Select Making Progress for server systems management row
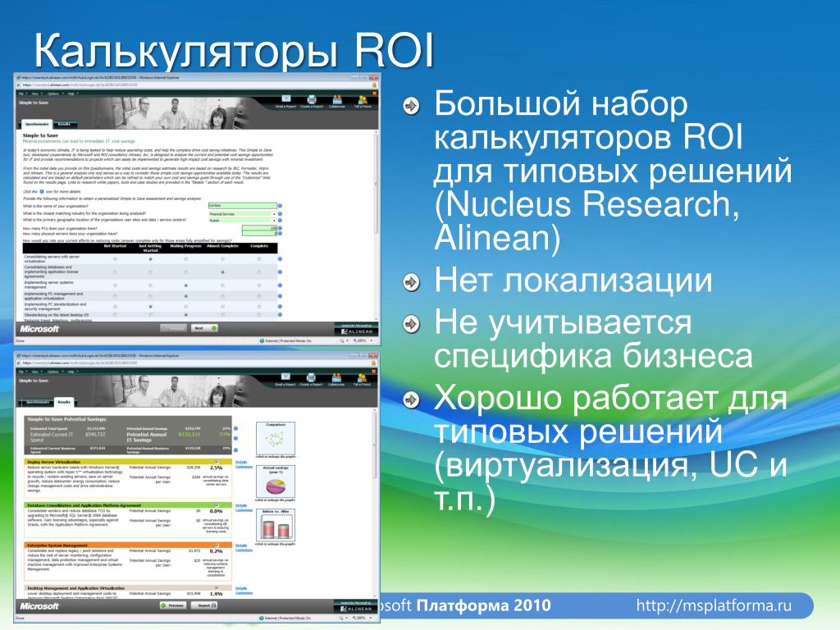Screen dimensions: 840x630 pyautogui.click(x=186, y=285)
